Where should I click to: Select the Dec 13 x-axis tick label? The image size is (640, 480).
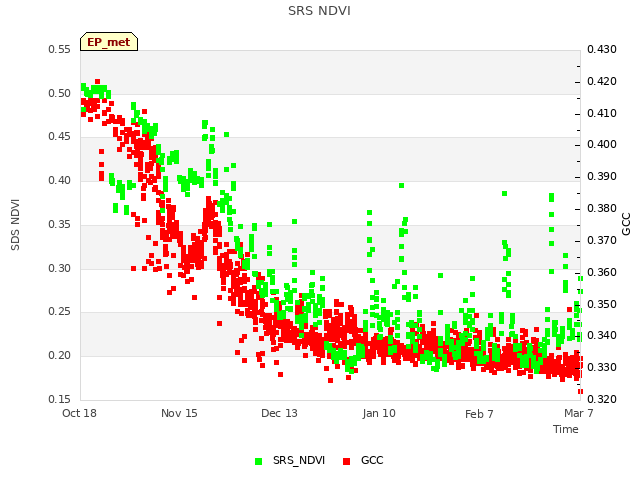click(x=279, y=413)
